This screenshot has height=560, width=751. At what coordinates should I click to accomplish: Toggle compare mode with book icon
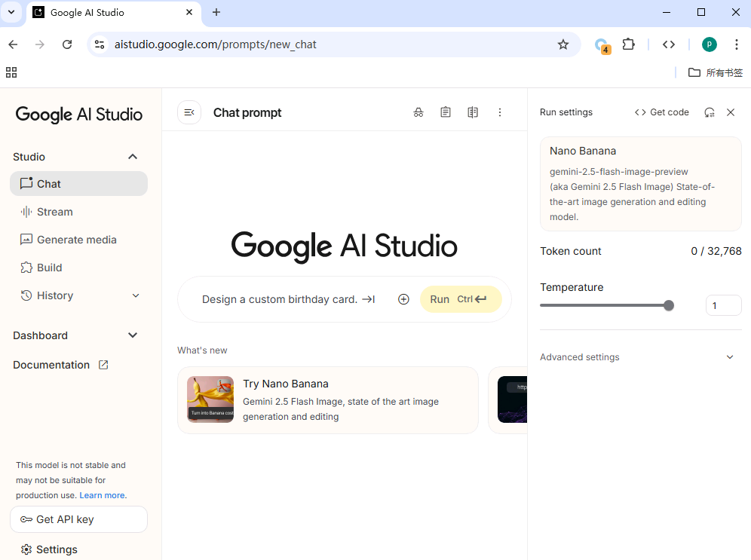tap(473, 112)
